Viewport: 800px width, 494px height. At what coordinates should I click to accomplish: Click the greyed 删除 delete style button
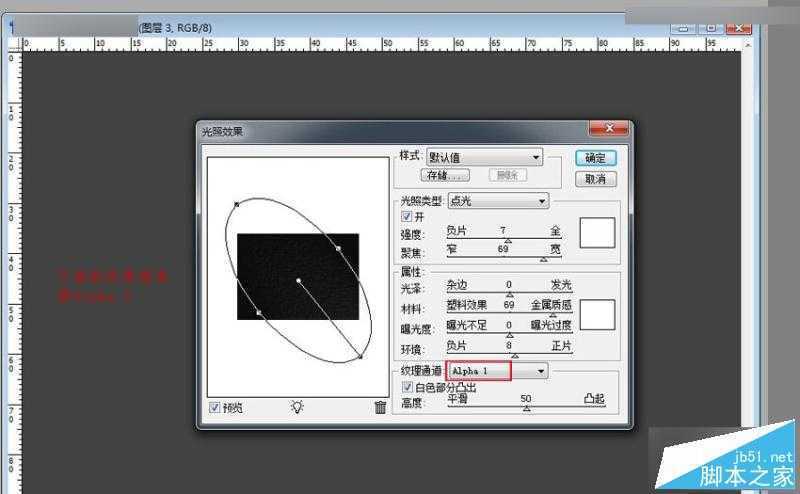508,175
